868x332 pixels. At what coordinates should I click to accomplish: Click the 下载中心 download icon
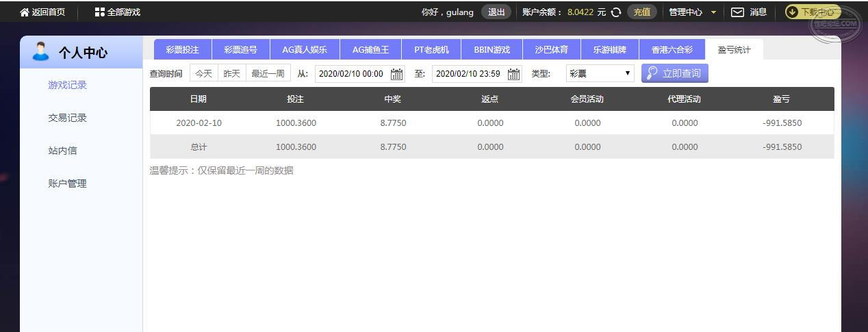pyautogui.click(x=793, y=12)
